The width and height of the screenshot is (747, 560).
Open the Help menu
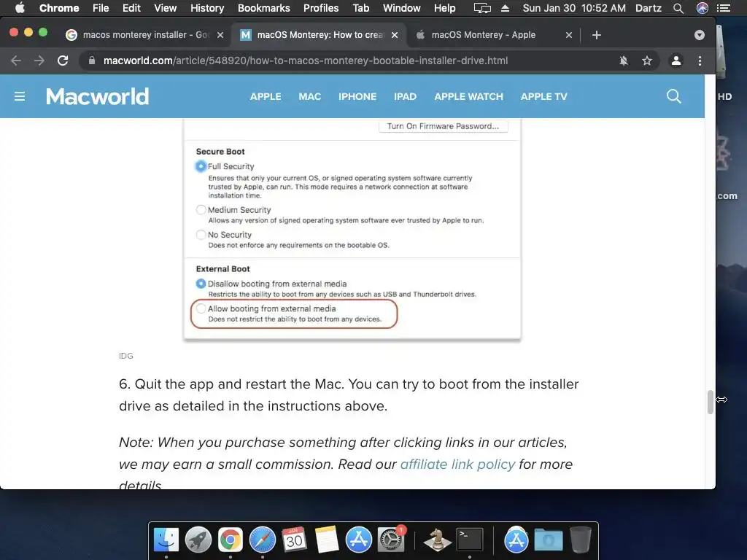444,8
